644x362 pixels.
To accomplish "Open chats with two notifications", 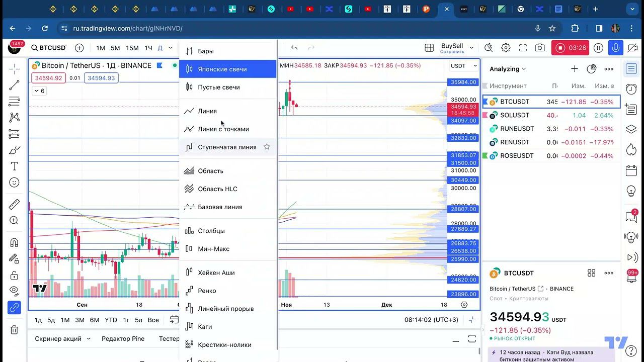I will click(631, 217).
